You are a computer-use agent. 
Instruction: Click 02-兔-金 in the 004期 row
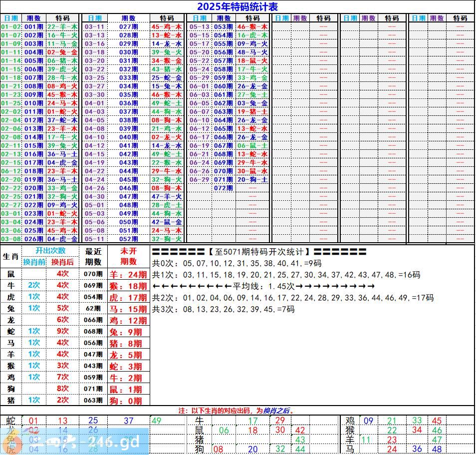(62, 52)
